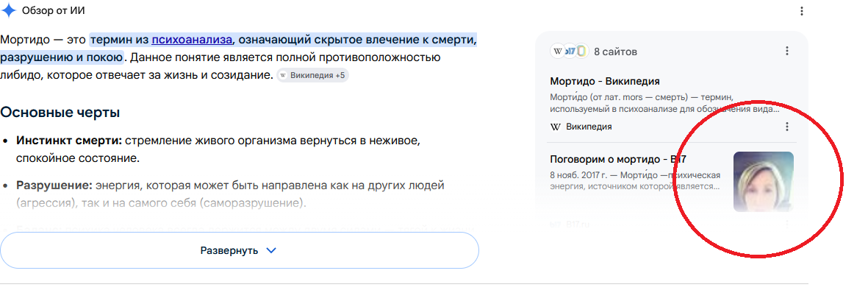Show all sources via 8 сайтов label
Image resolution: width=868 pixels, height=304 pixels.
615,52
